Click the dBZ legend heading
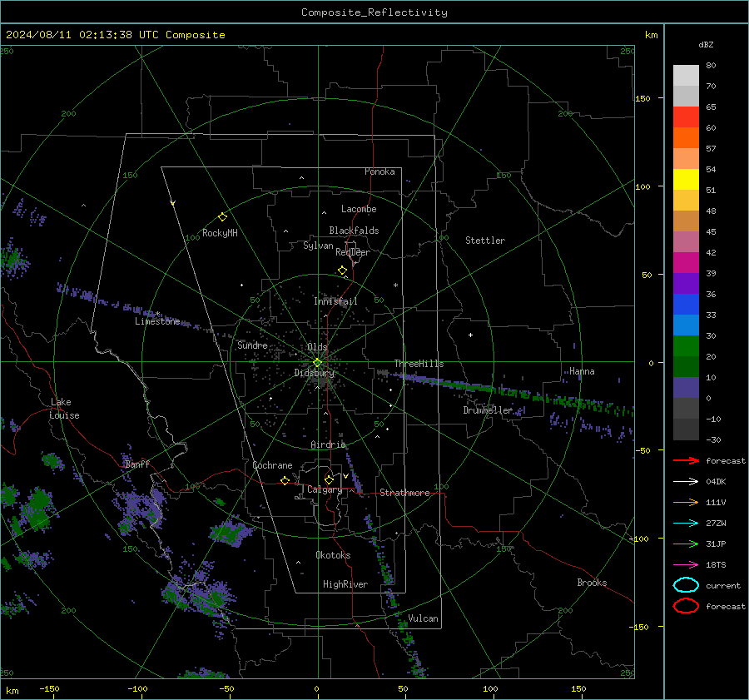 click(x=706, y=44)
